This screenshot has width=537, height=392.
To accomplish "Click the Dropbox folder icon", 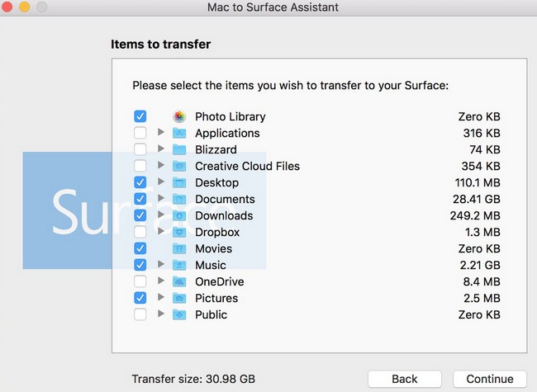I will 179,232.
